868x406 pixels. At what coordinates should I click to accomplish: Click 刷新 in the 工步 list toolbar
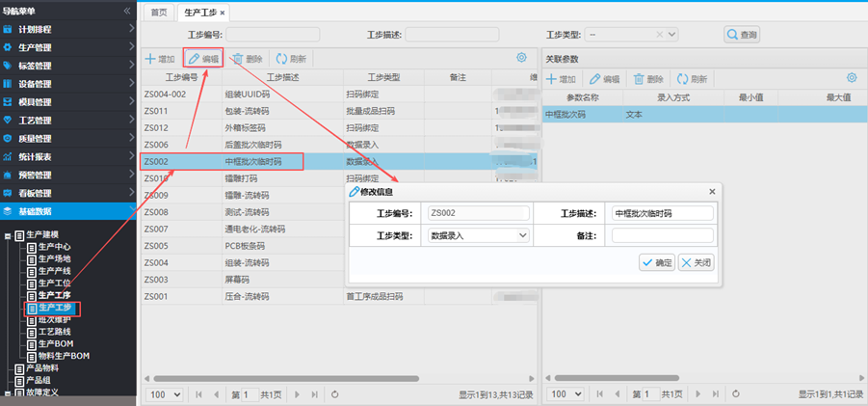coord(291,59)
